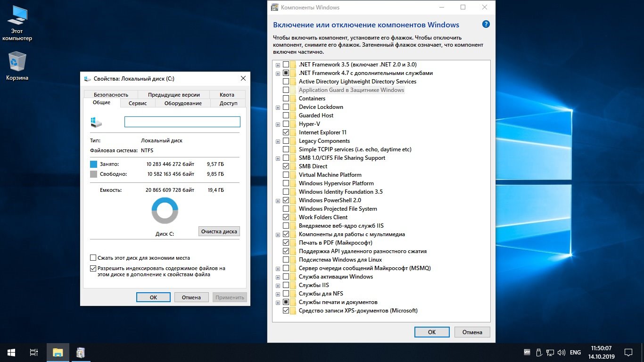
Task: Expand Legacy Components node
Action: [x=278, y=141]
